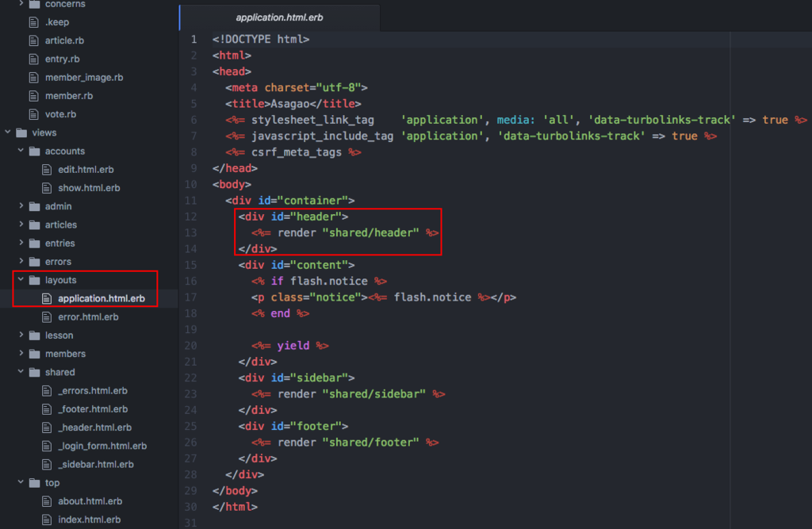Click the entries folder icon

click(34, 243)
